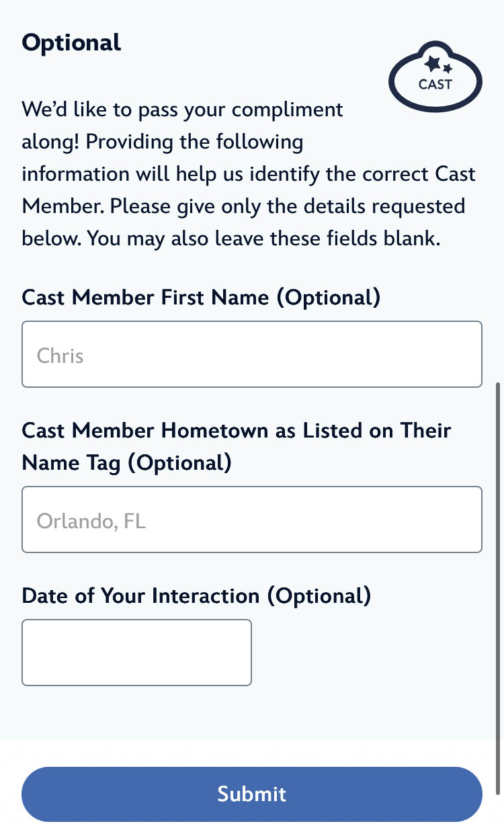Screen dimensions: 504x830
Task: Click "Please give only the details requested" text
Action: pyautogui.click(x=288, y=206)
